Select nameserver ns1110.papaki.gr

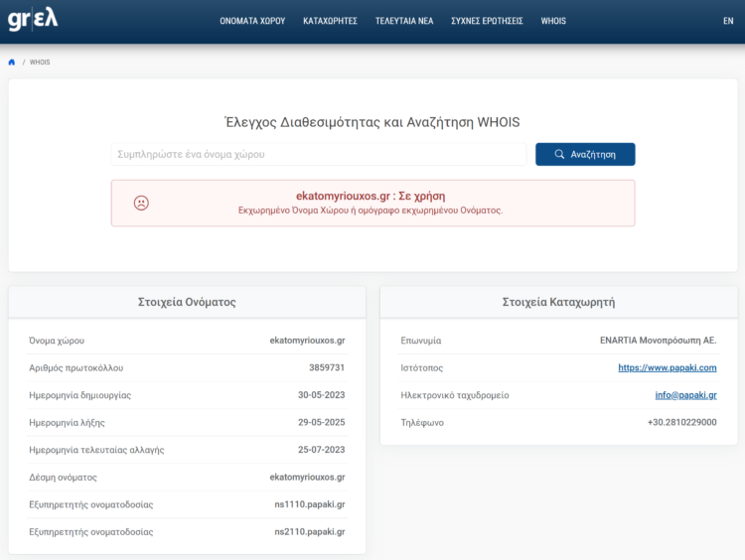310,504
